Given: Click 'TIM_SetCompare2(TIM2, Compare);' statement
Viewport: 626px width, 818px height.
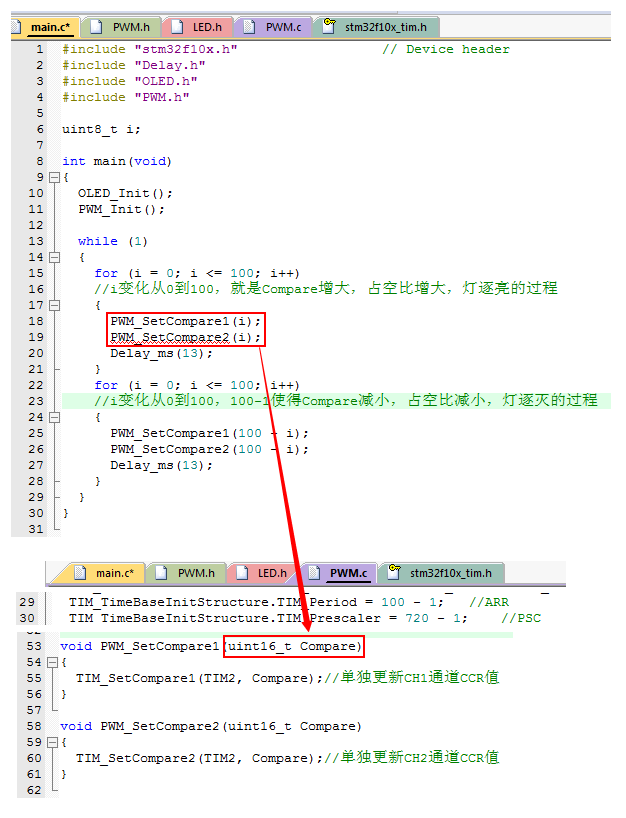Looking at the screenshot, I should pyautogui.click(x=200, y=758).
